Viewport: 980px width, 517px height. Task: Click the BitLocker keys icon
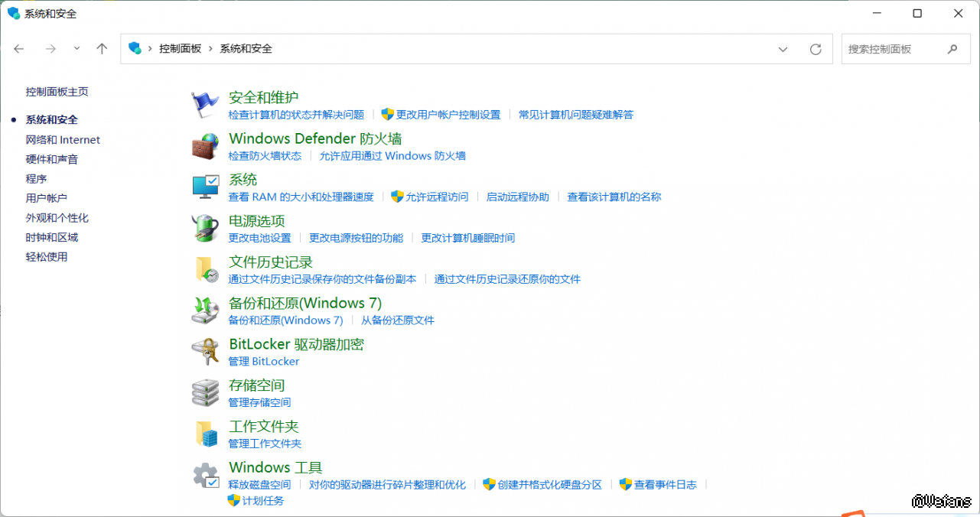pos(205,352)
